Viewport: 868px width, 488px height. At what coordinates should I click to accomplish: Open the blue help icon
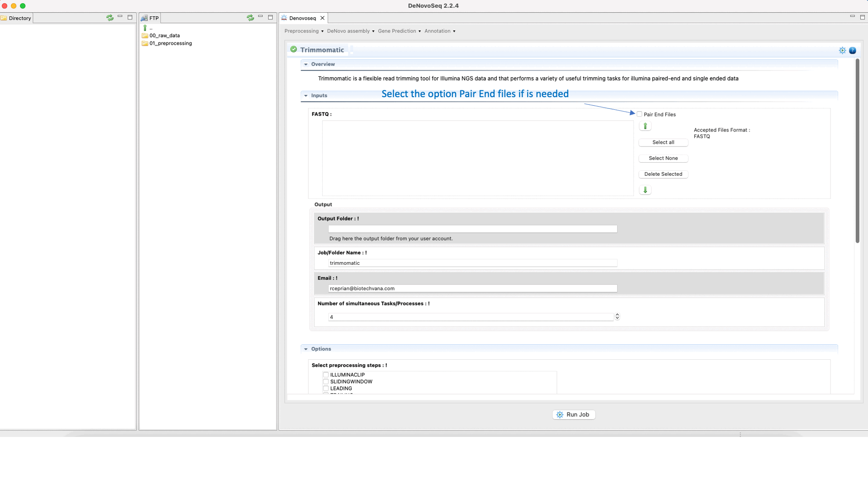tap(853, 51)
